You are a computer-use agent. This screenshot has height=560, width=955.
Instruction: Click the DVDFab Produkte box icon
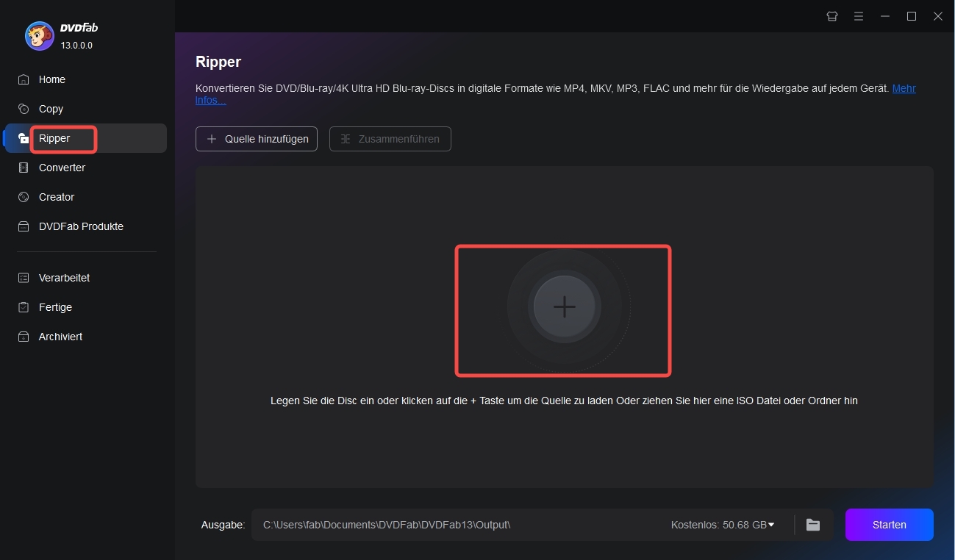pos(24,226)
